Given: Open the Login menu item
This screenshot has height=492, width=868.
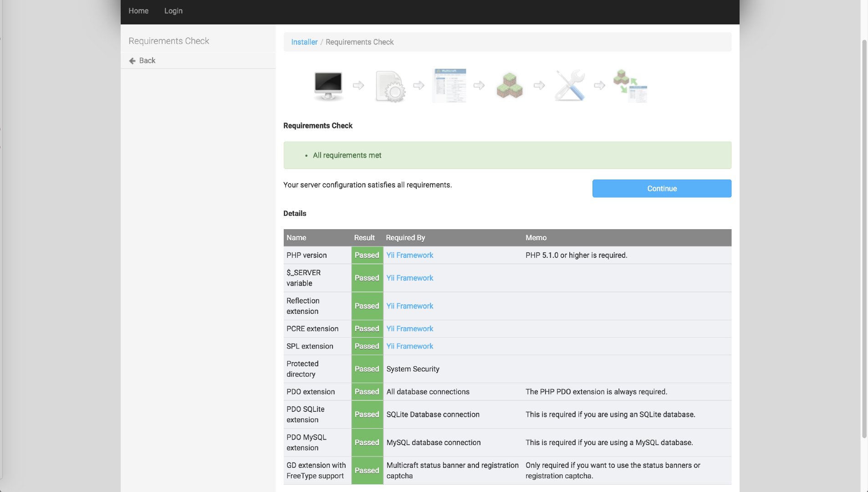Looking at the screenshot, I should (173, 11).
